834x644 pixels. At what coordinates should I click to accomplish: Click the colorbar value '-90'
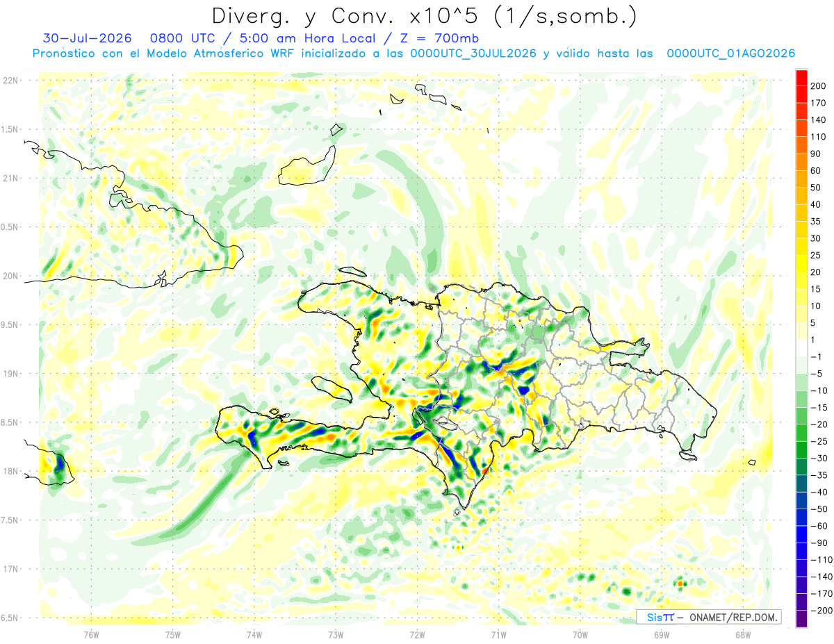[x=819, y=543]
